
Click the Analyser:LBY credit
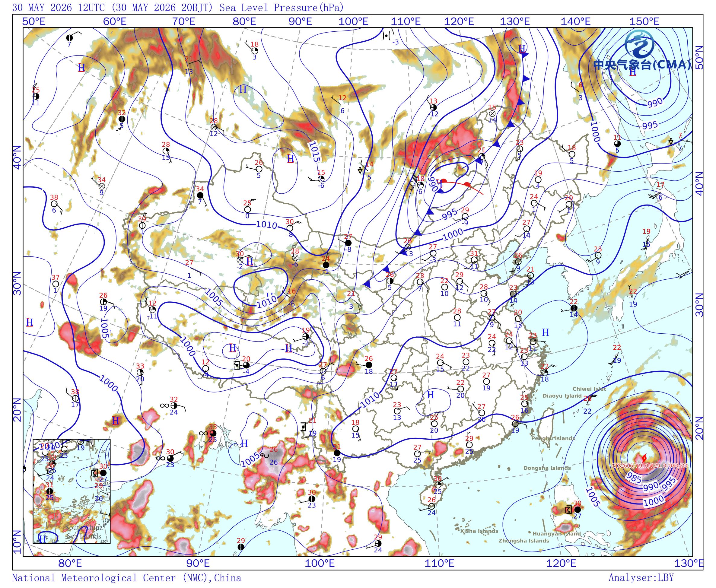pyautogui.click(x=641, y=577)
